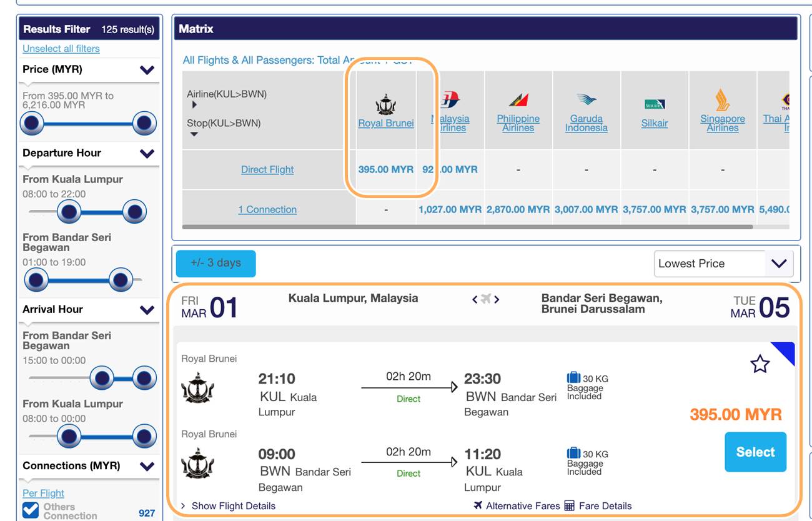Click baggage icon of the 21:10 flight
The height and width of the screenshot is (521, 812).
pyautogui.click(x=573, y=378)
